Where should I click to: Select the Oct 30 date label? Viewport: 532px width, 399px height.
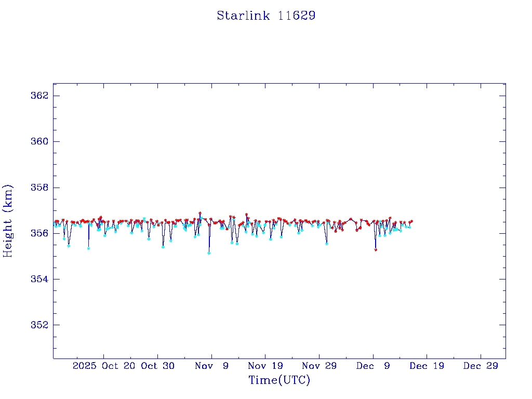(x=158, y=366)
